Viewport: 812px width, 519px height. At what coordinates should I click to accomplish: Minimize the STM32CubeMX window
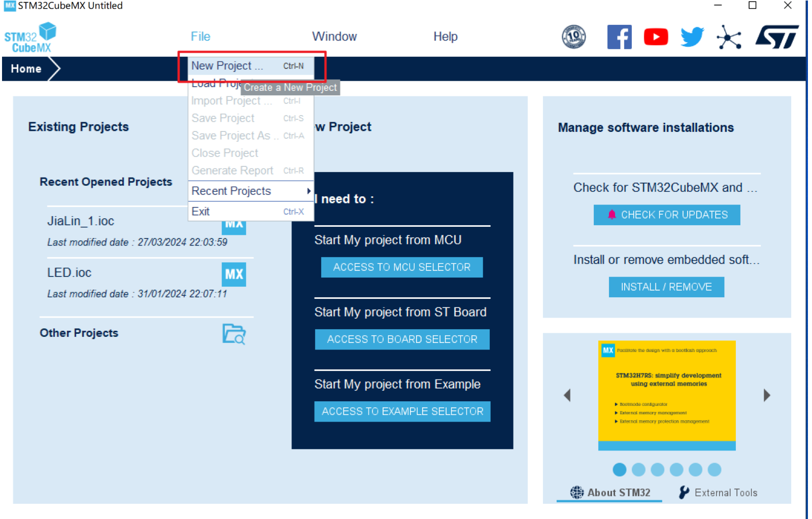click(x=718, y=6)
